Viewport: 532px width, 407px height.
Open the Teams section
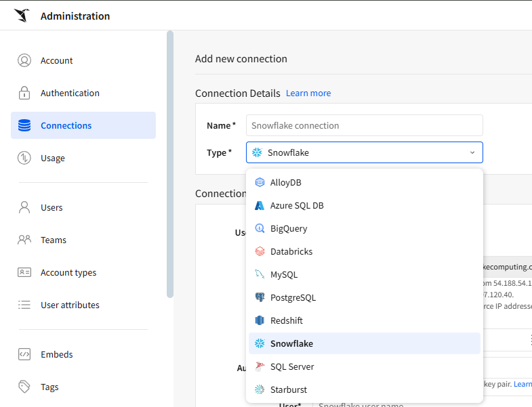pyautogui.click(x=83, y=240)
